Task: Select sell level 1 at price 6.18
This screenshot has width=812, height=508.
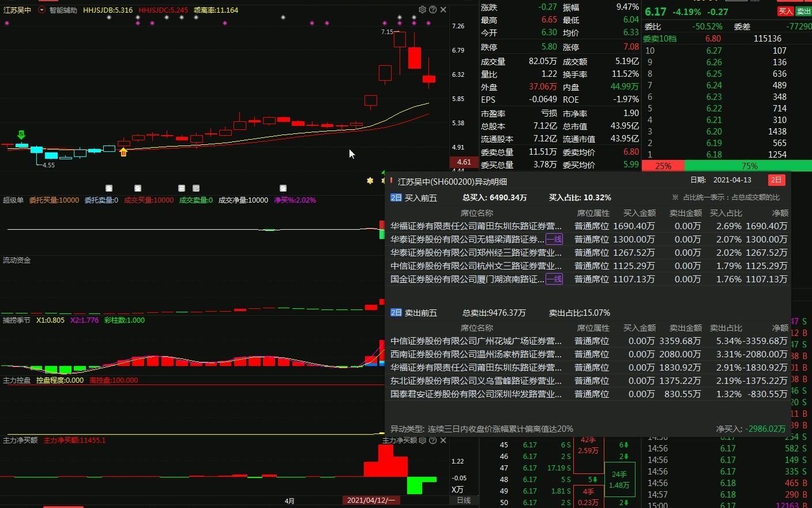Action: click(x=727, y=154)
